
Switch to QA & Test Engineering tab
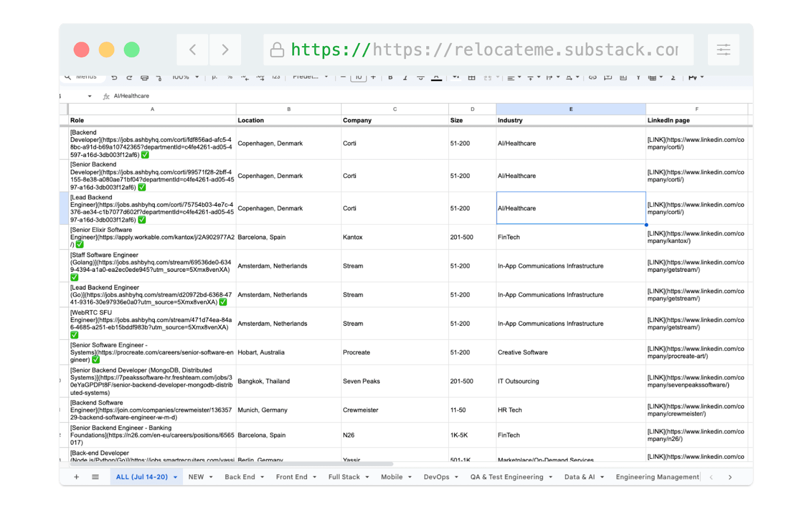(506, 477)
